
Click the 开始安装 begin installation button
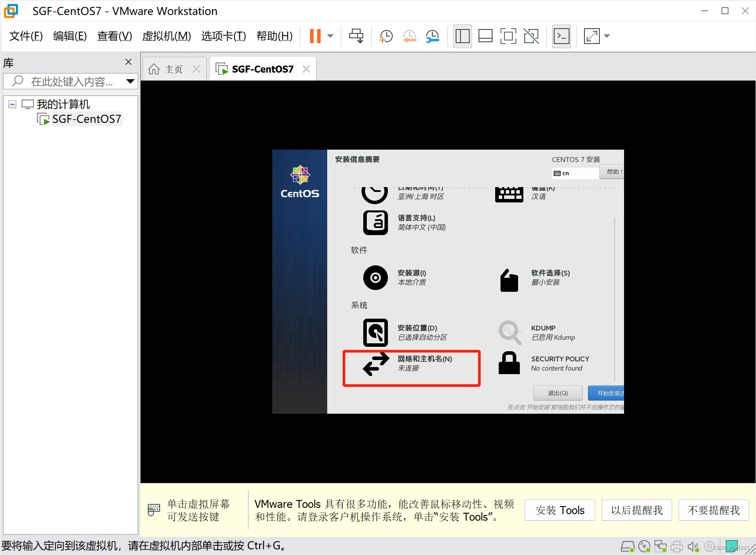point(606,393)
